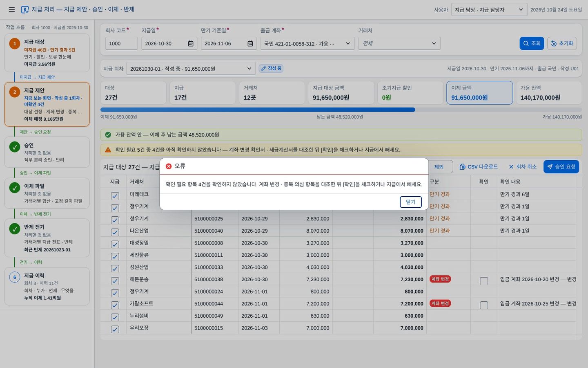The height and width of the screenshot is (368, 588).
Task: Tick the 확인 checkbox for 가람소프트 row
Action: click(x=484, y=305)
